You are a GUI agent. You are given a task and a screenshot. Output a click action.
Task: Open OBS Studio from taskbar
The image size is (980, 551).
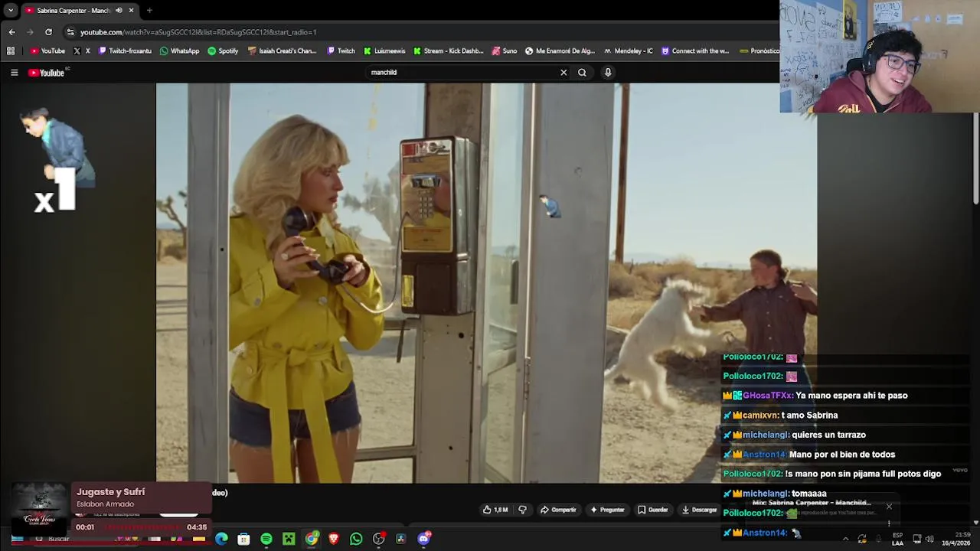pyautogui.click(x=379, y=540)
